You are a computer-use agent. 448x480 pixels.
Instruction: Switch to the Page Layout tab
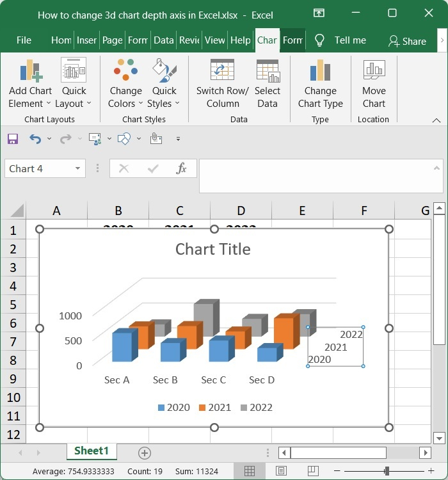coord(113,40)
